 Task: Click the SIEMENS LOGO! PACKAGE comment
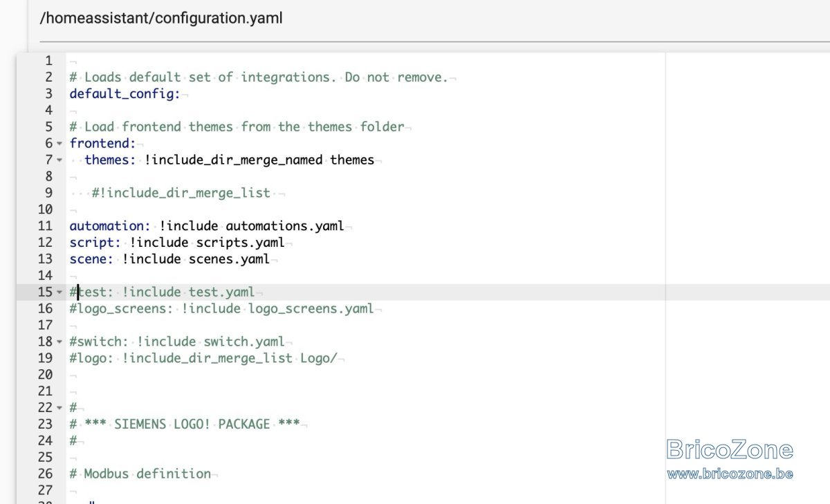[x=185, y=424]
